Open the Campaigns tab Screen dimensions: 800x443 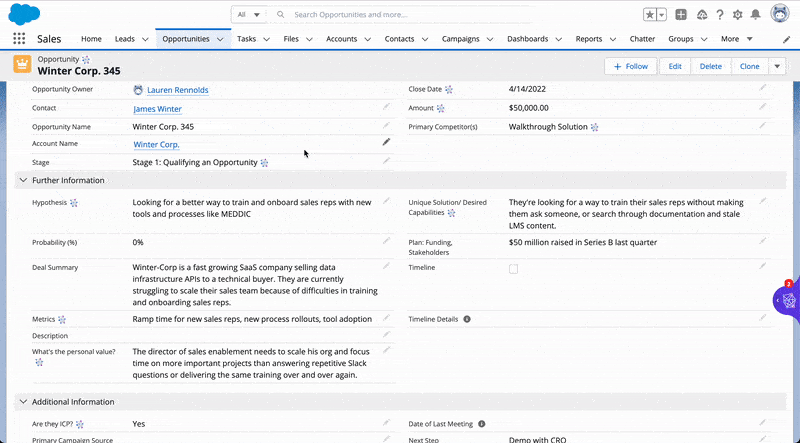tap(461, 39)
